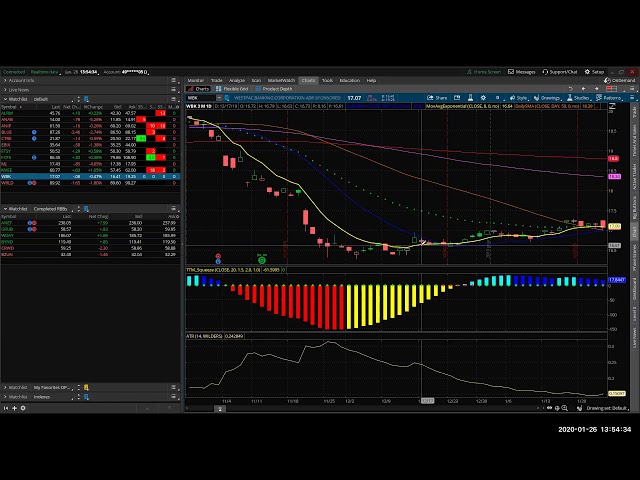
Task: Open chart Style menu
Action: (518, 98)
